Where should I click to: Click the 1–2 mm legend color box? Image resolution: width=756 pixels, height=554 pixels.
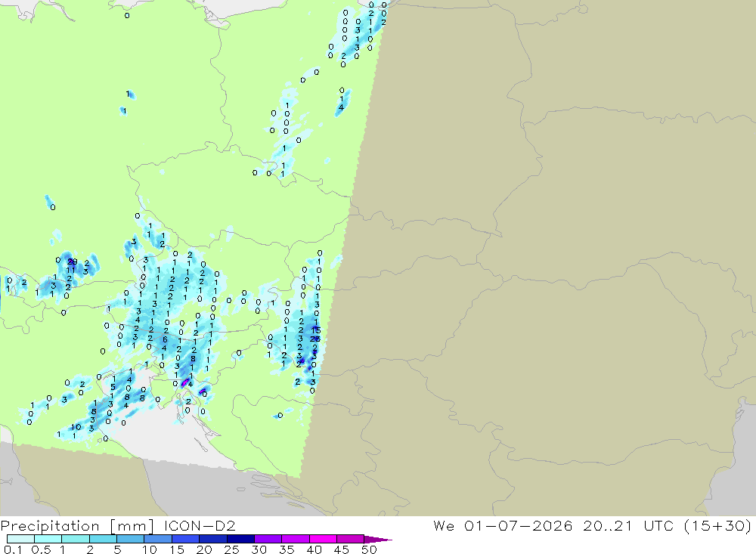click(x=76, y=539)
